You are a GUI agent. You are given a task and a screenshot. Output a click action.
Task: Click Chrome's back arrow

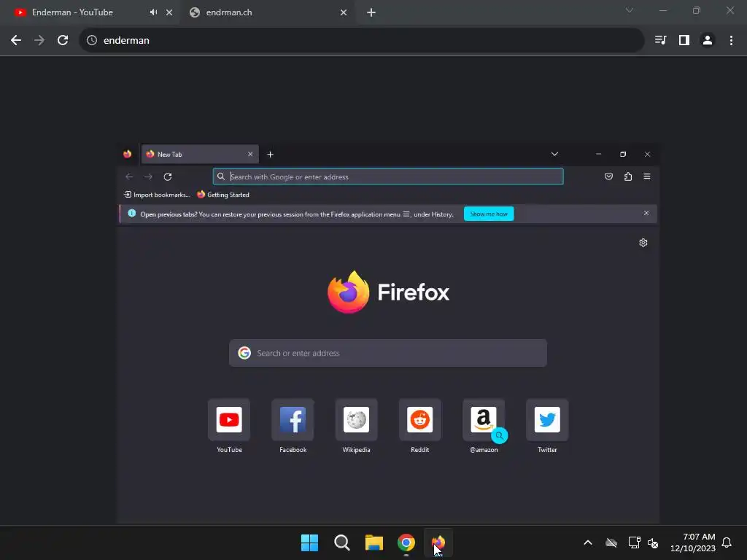point(16,41)
